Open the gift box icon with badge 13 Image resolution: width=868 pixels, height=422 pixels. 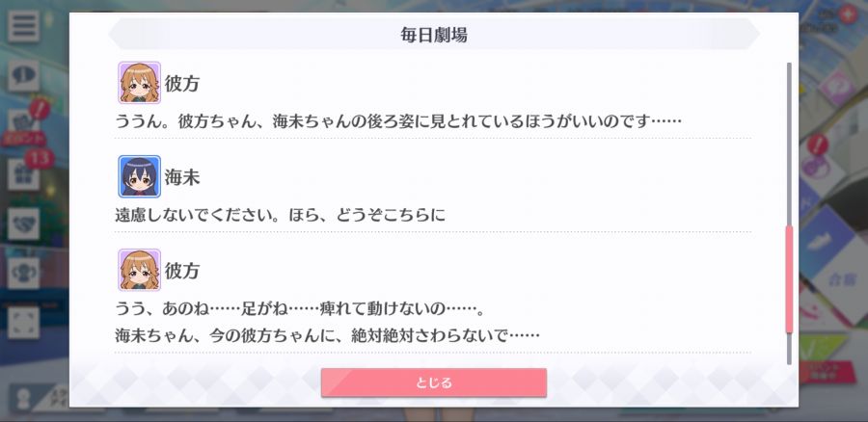coord(23,174)
